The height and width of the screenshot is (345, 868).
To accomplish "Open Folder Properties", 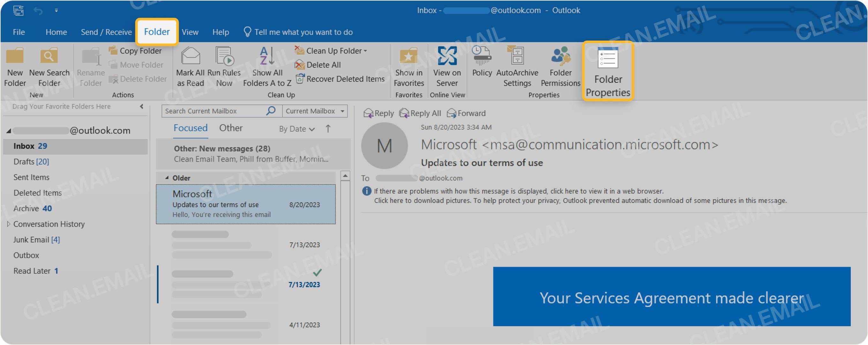I will pyautogui.click(x=608, y=71).
